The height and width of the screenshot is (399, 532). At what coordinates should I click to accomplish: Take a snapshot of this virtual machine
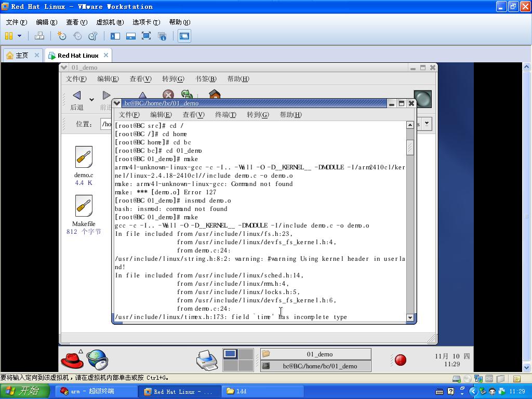(62, 36)
